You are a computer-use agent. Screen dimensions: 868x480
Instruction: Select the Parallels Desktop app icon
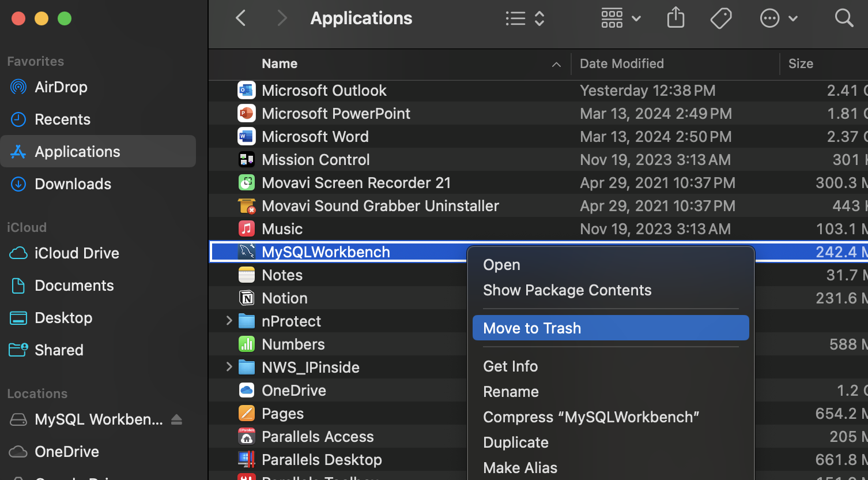coord(247,460)
